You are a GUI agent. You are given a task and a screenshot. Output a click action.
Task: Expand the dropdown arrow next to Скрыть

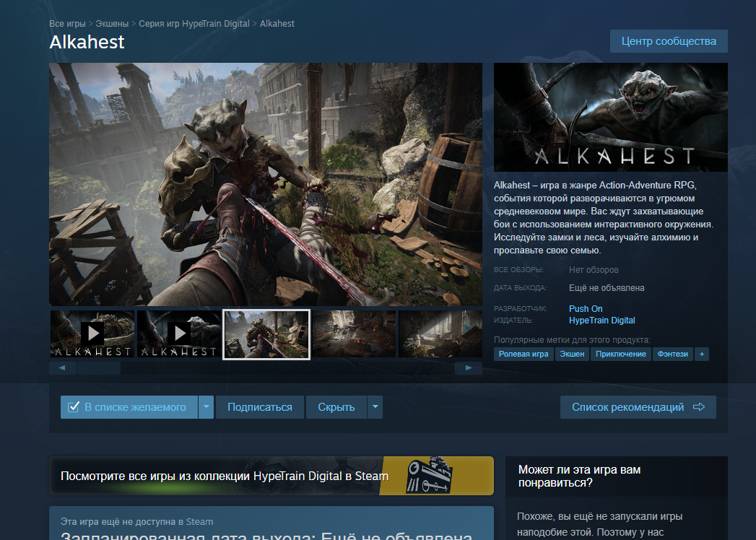pyautogui.click(x=375, y=407)
